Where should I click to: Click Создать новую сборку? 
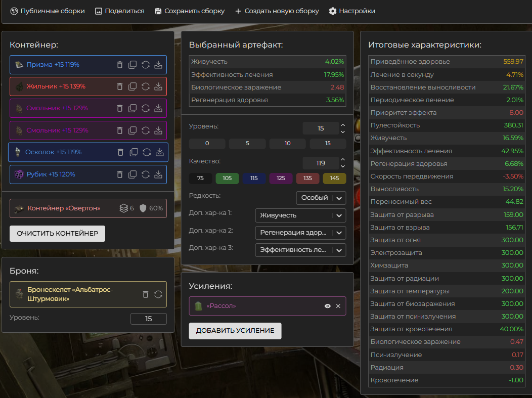coord(277,11)
